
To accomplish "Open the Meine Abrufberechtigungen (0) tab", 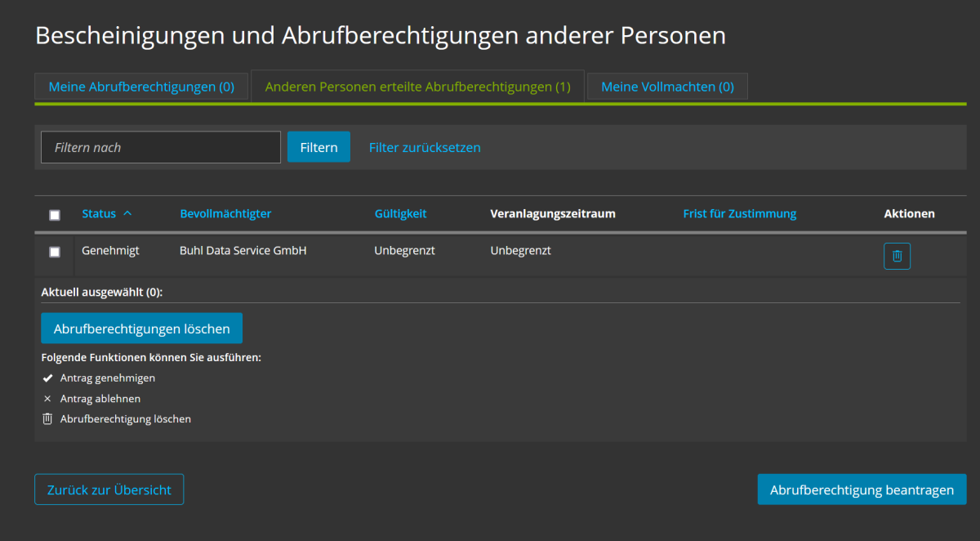I will (x=141, y=87).
